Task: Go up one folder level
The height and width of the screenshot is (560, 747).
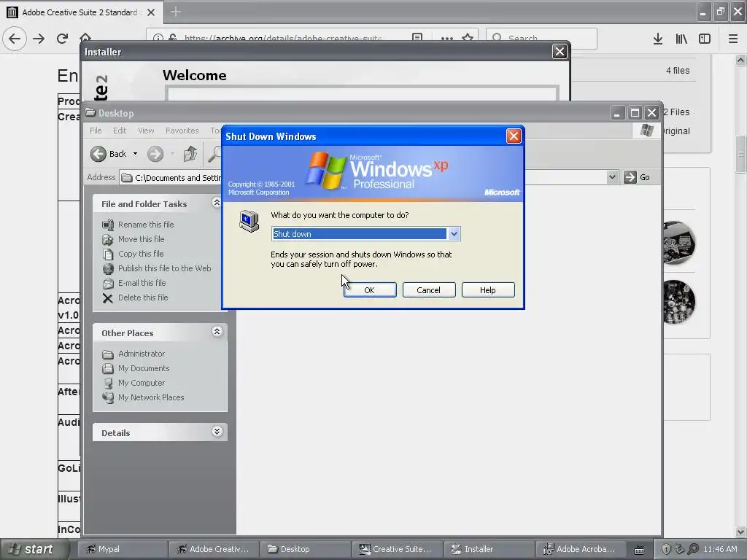Action: click(190, 154)
